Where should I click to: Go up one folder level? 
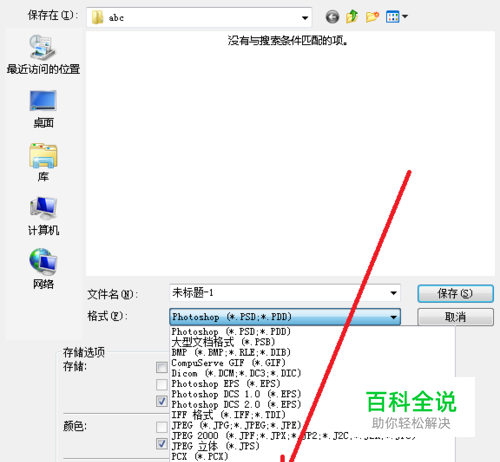[352, 16]
